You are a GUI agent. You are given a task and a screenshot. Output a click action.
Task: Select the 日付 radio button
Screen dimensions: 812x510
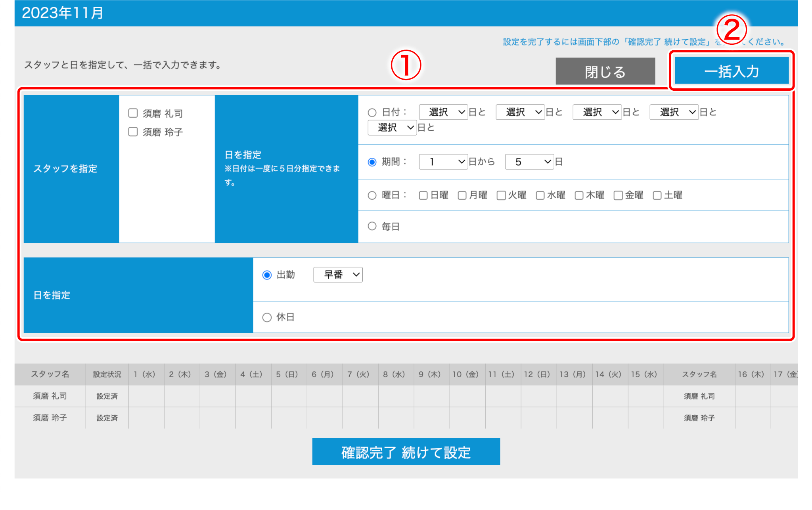[372, 113]
